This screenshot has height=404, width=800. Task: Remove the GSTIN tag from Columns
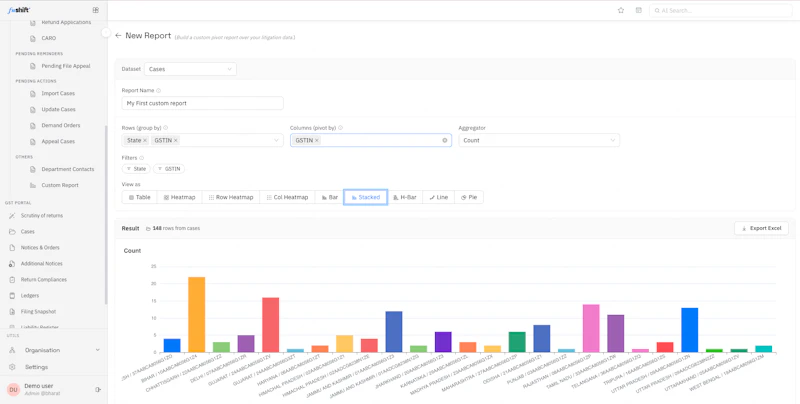click(x=316, y=140)
